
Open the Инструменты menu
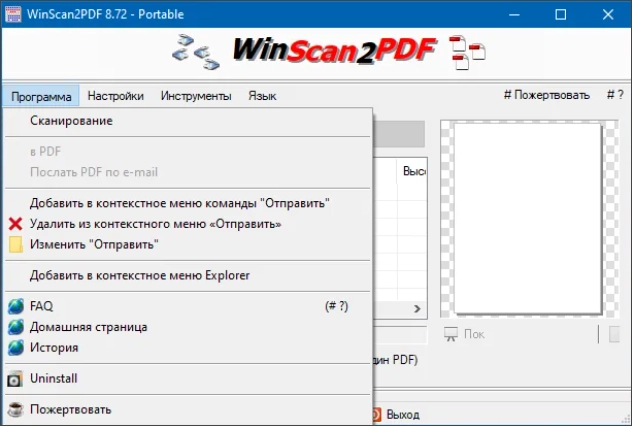196,96
